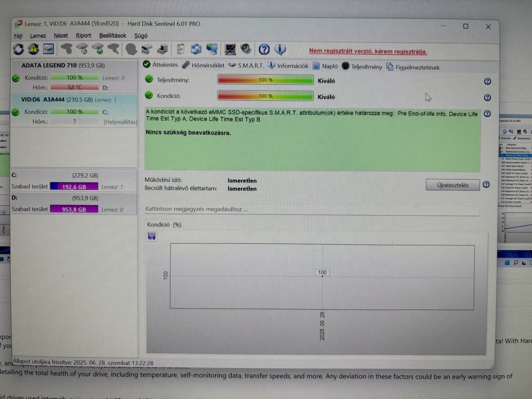Click the globe with monitors toolbar icon
The height and width of the screenshot is (399, 532).
212,49
